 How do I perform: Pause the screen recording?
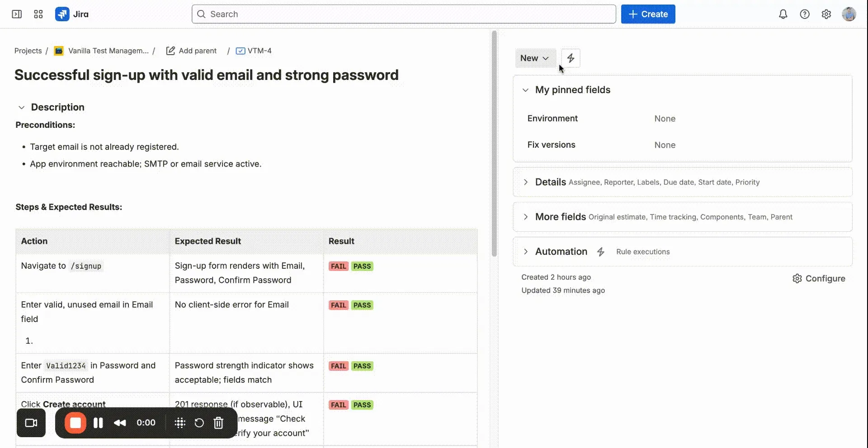98,423
